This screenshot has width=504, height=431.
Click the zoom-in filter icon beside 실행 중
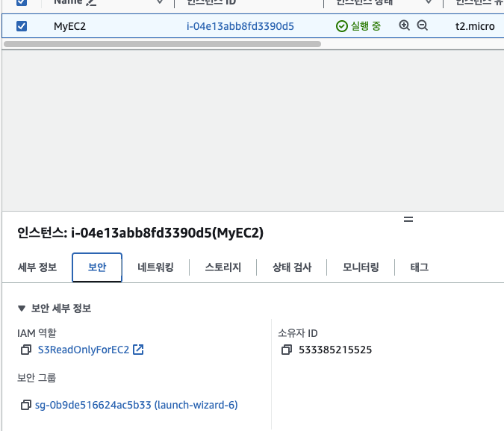405,25
